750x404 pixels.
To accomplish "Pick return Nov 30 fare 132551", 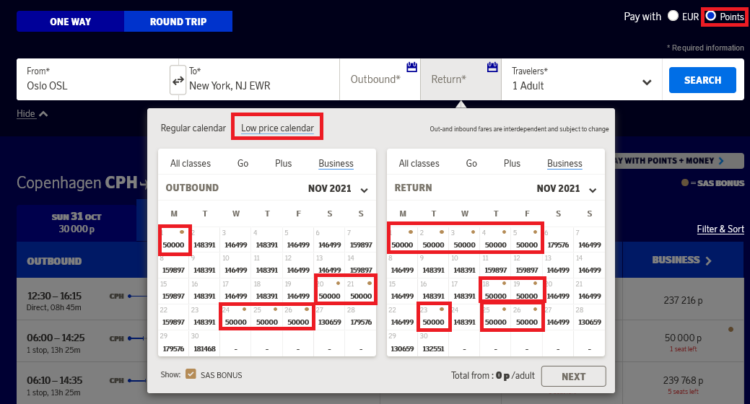I will click(x=433, y=343).
